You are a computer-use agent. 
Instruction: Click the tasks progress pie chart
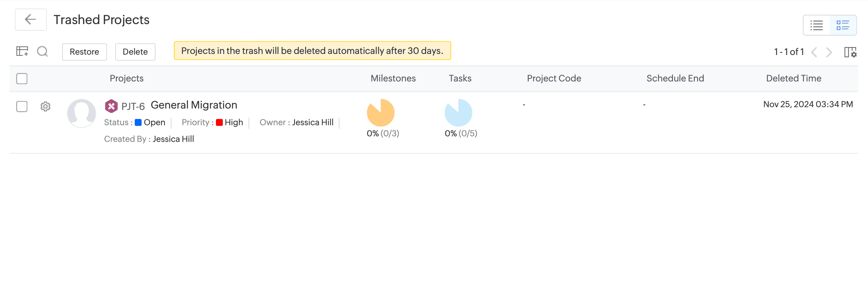click(x=458, y=113)
